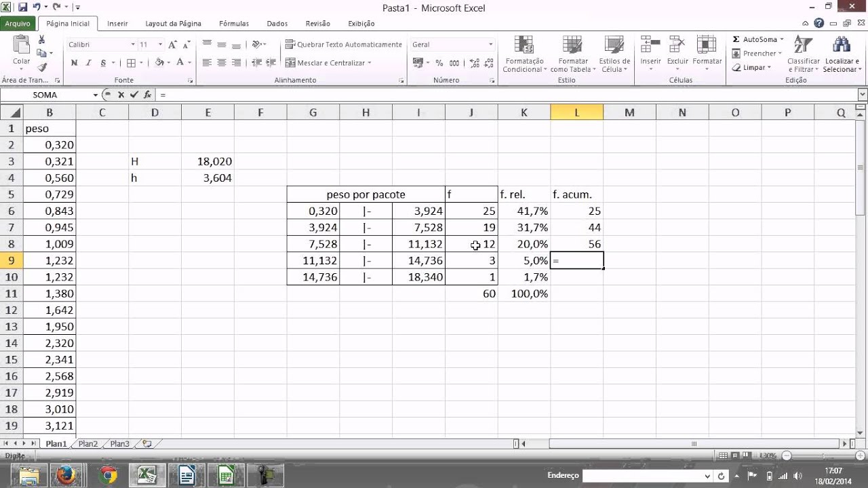Open the Mesclar e Centralizar dropdown arrow
The image size is (868, 488).
pos(370,62)
